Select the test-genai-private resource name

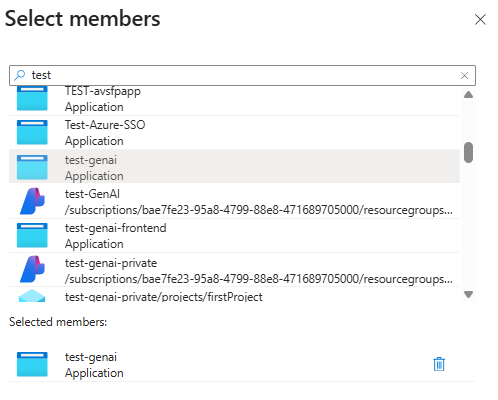111,263
